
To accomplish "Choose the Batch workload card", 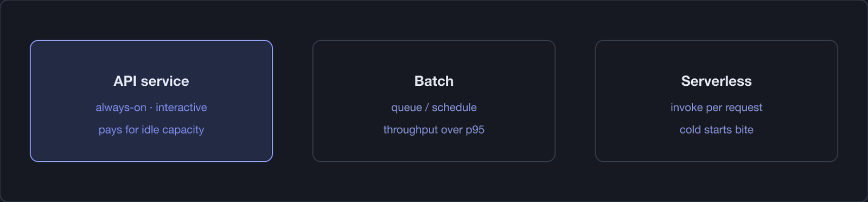I will pos(434,101).
